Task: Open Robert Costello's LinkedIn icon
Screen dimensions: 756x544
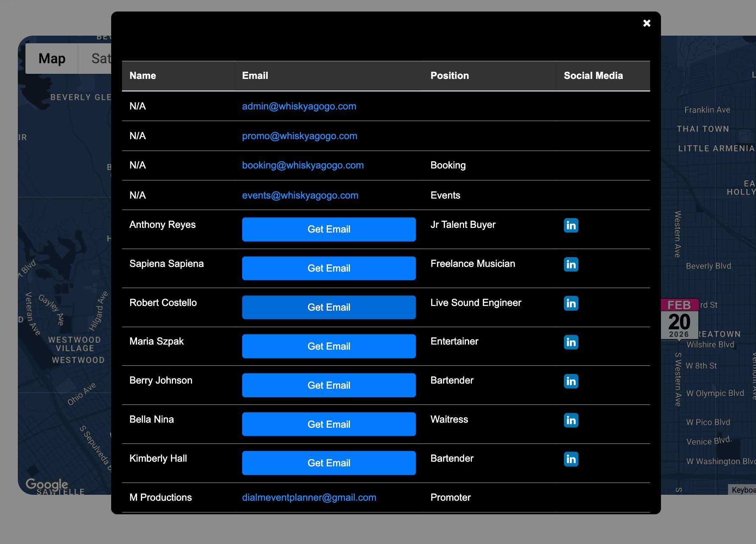Action: [571, 303]
